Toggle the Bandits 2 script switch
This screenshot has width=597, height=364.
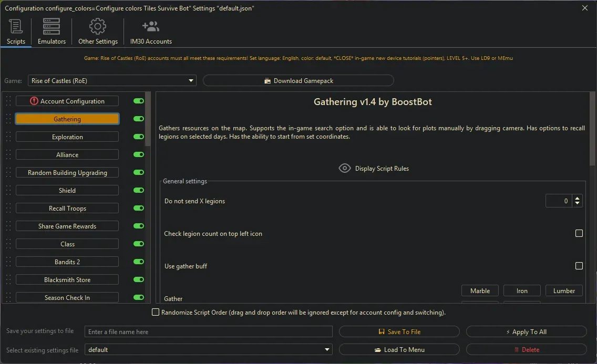(139, 262)
